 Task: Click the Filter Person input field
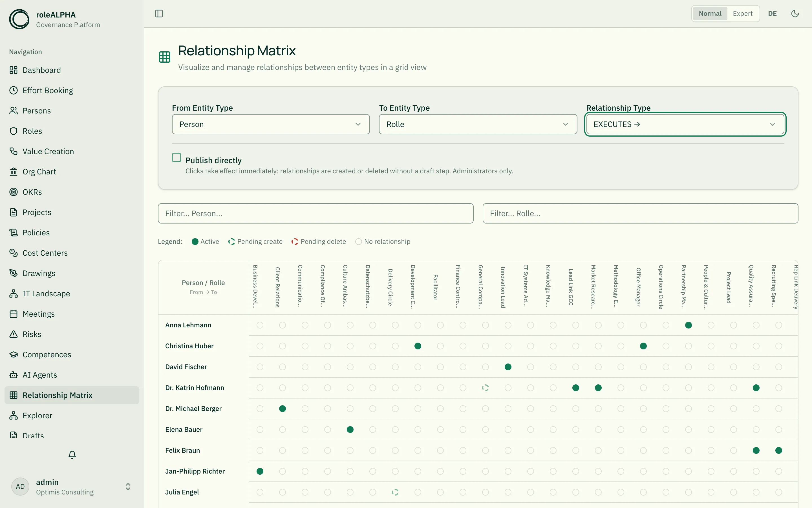point(316,213)
